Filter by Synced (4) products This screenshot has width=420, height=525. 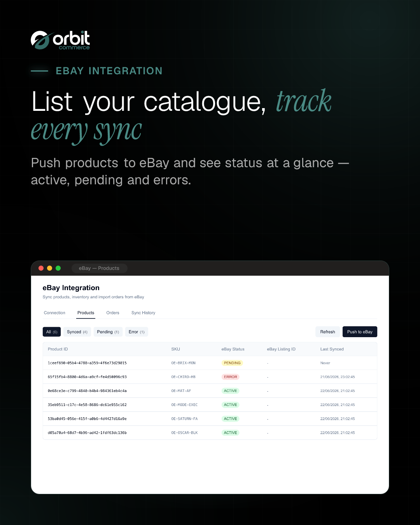point(77,332)
